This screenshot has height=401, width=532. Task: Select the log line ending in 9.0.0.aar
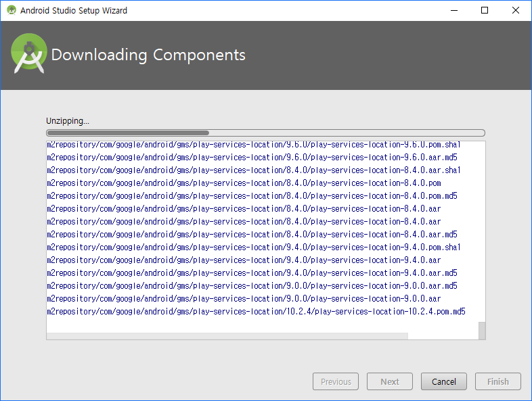click(244, 299)
